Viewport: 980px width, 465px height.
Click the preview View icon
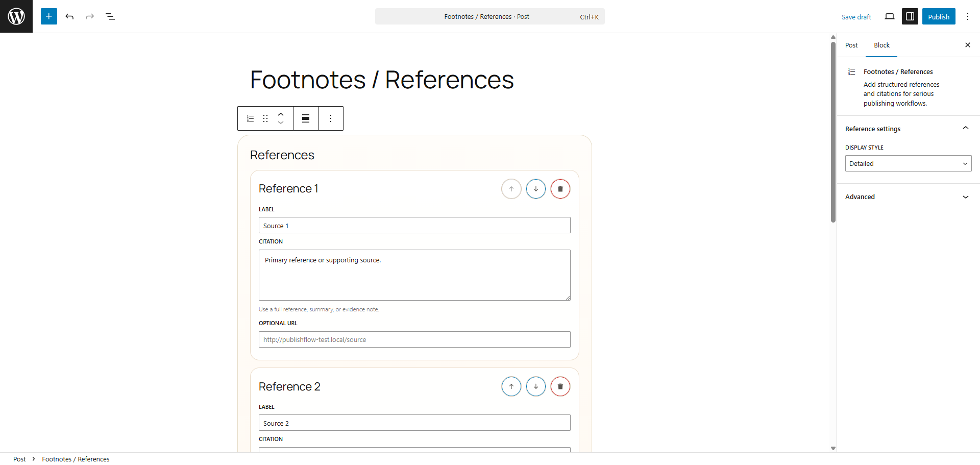click(890, 16)
